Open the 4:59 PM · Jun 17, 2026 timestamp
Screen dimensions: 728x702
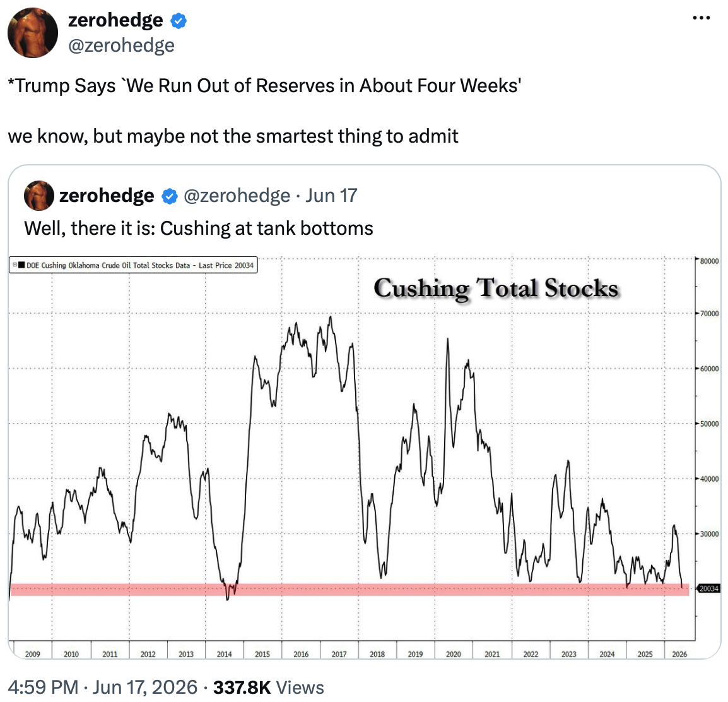click(103, 687)
